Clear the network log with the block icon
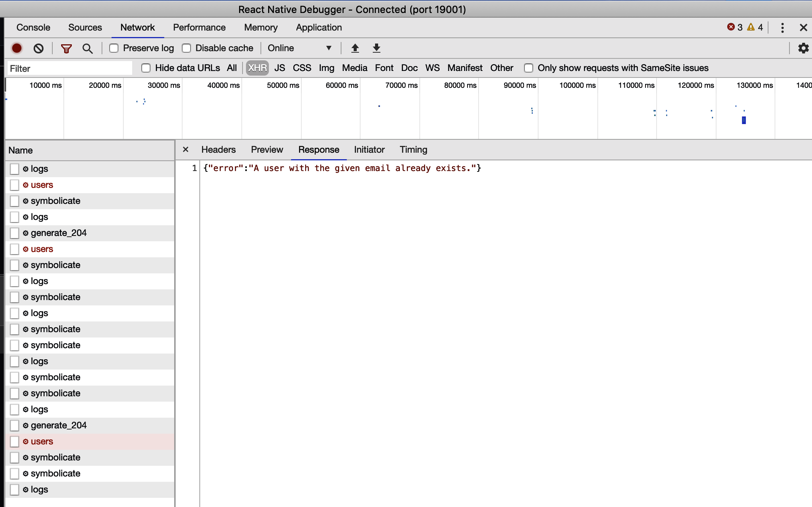Viewport: 812px width, 507px height. click(38, 48)
